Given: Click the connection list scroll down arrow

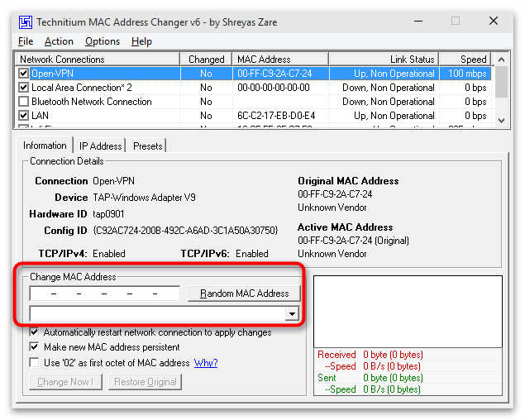Looking at the screenshot, I should coord(501,121).
